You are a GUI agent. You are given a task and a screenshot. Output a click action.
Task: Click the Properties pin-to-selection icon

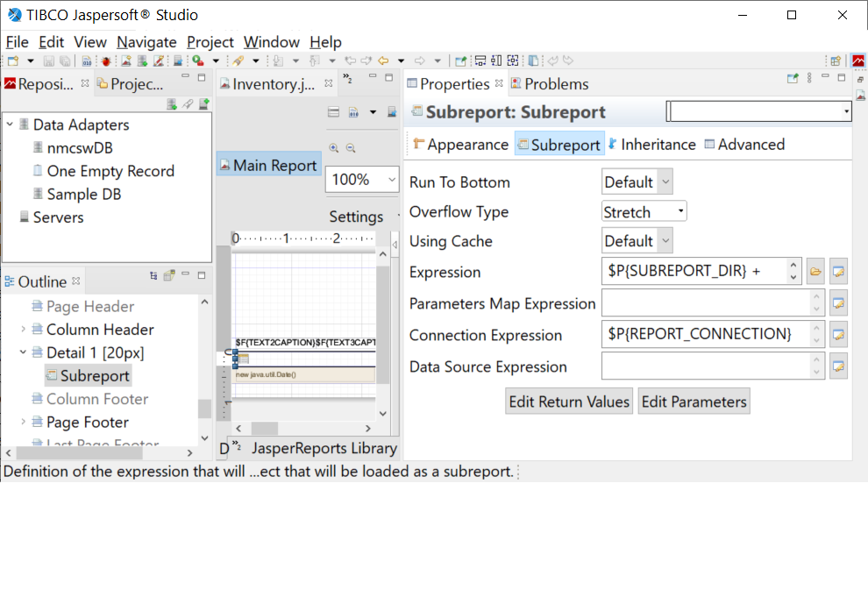click(x=793, y=79)
